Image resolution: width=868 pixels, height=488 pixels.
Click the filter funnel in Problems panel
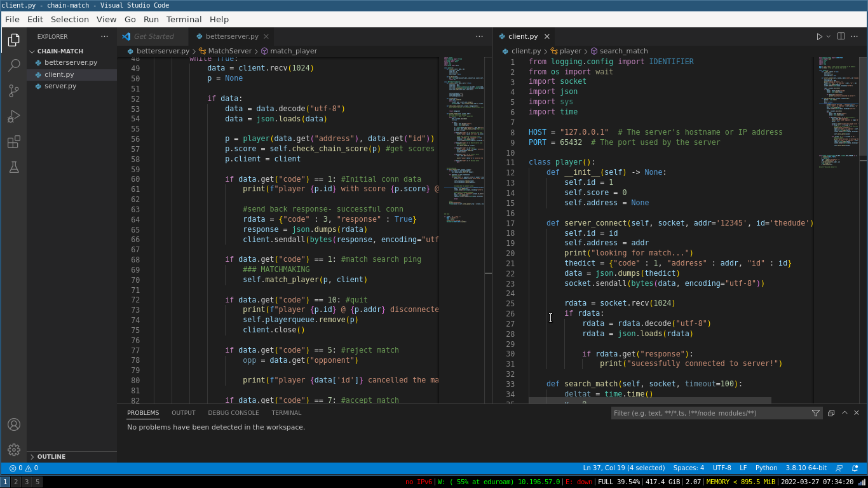coord(816,413)
